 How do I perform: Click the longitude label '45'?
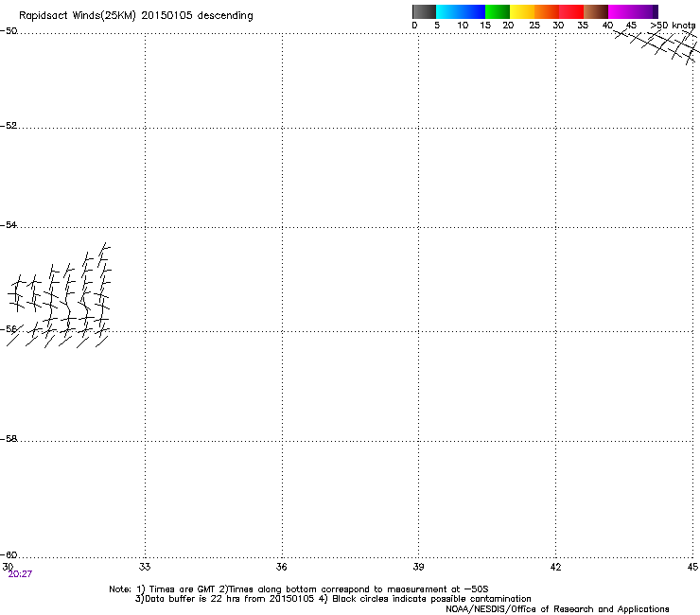(x=692, y=567)
